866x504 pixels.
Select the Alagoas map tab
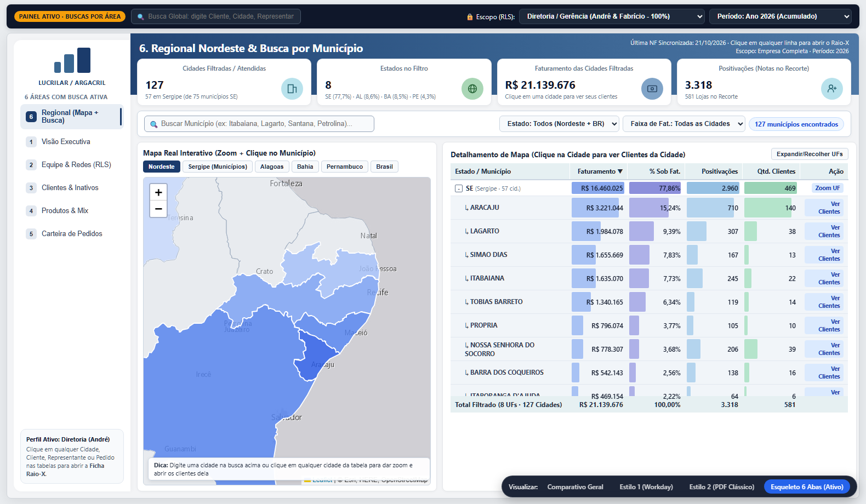pos(272,167)
